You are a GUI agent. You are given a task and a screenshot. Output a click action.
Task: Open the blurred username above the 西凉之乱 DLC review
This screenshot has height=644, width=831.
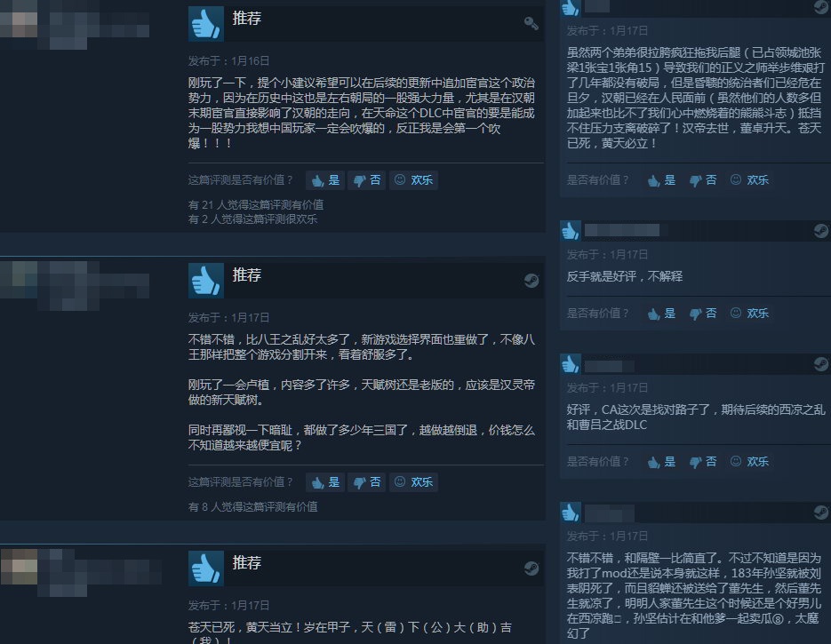609,365
